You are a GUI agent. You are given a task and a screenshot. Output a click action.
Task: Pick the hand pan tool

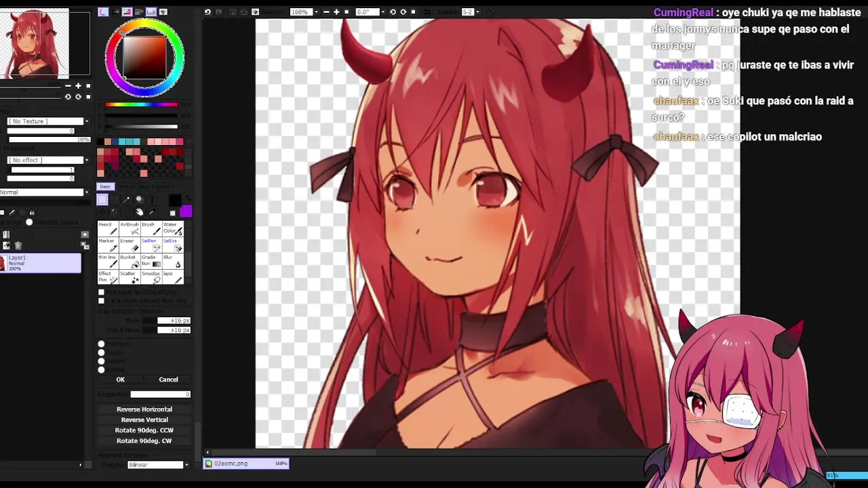139,212
